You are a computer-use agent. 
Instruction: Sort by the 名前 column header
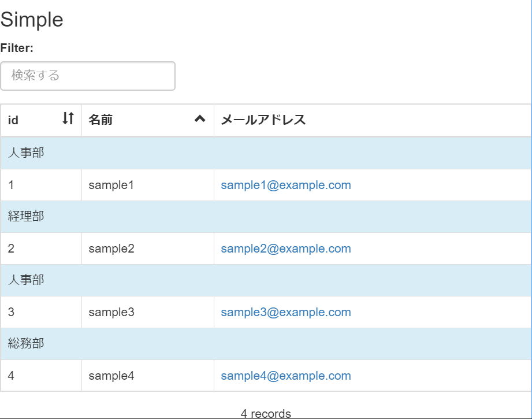click(x=148, y=120)
